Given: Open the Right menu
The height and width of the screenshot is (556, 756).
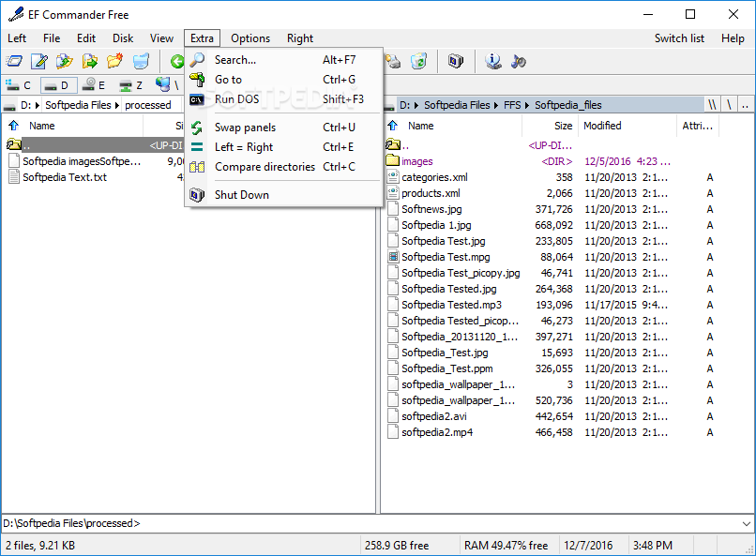Looking at the screenshot, I should tap(300, 38).
